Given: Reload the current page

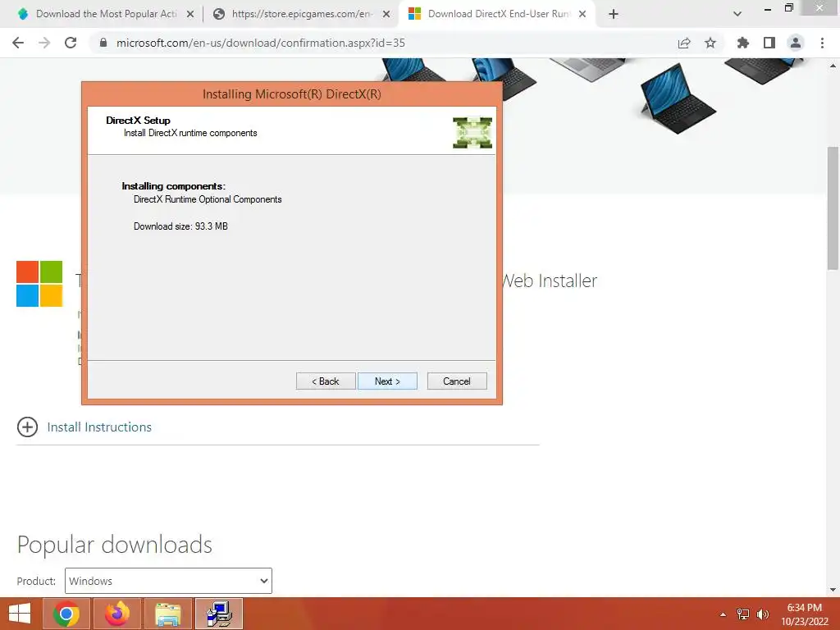Looking at the screenshot, I should pos(71,43).
